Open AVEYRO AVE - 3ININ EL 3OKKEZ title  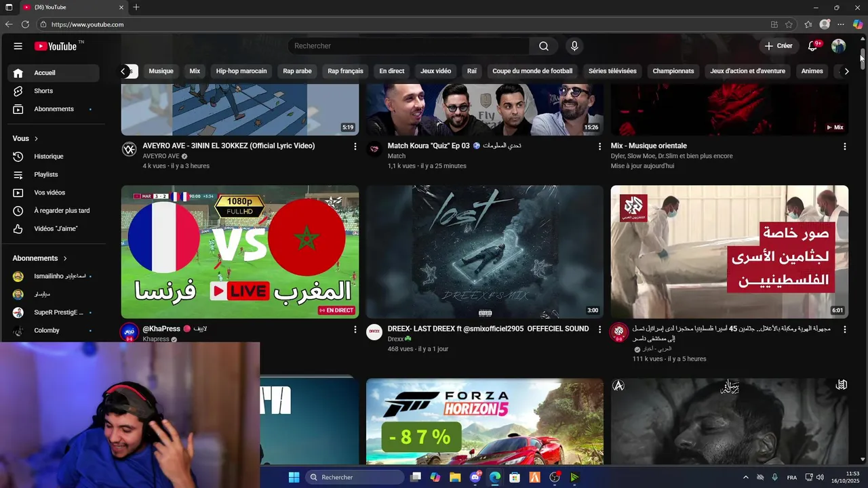[229, 146]
